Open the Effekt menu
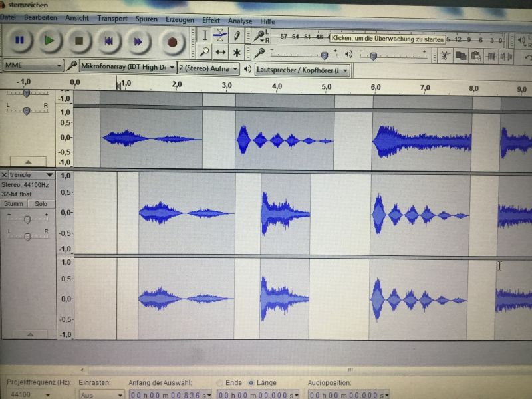The height and width of the screenshot is (399, 532). [210, 20]
